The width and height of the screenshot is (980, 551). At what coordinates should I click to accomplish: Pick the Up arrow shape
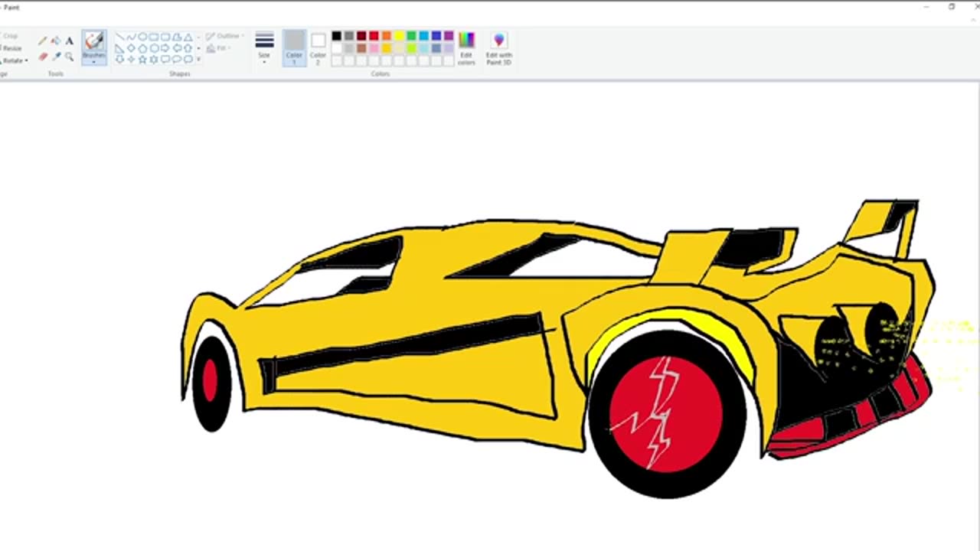coord(188,48)
